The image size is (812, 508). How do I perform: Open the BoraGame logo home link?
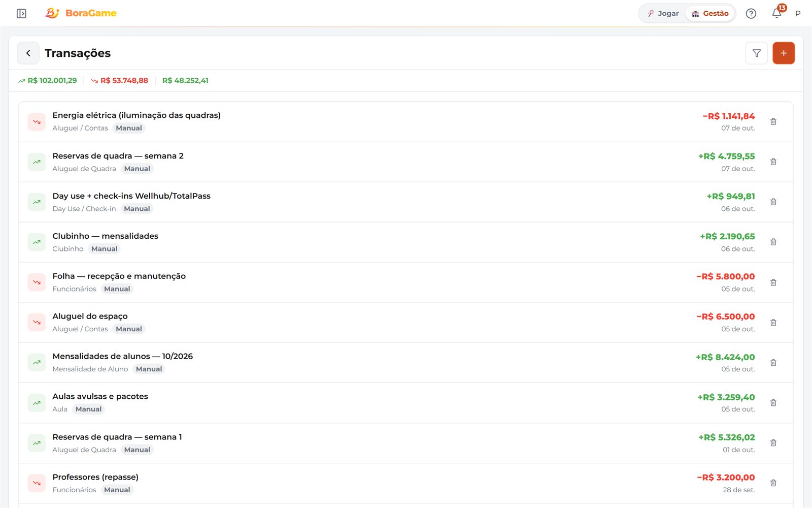click(x=81, y=13)
